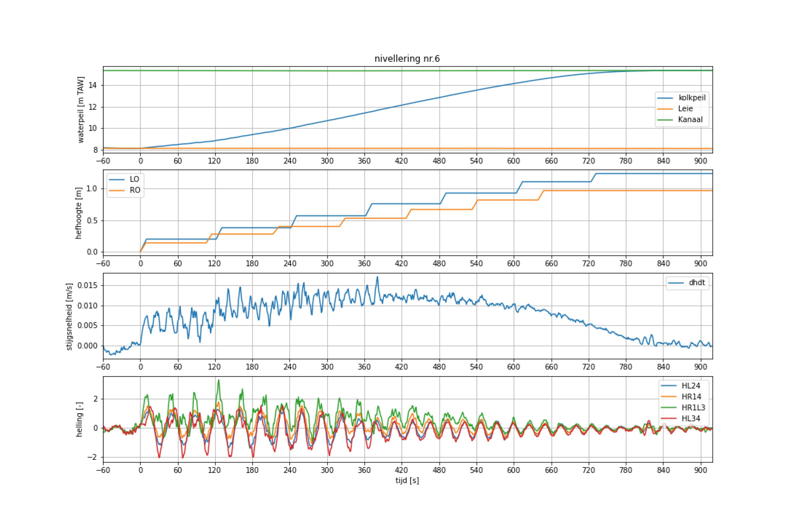Screen dimensions: 795x532
Task: Click the '0.015' stijgsnelheid tick label
Action: [87, 285]
